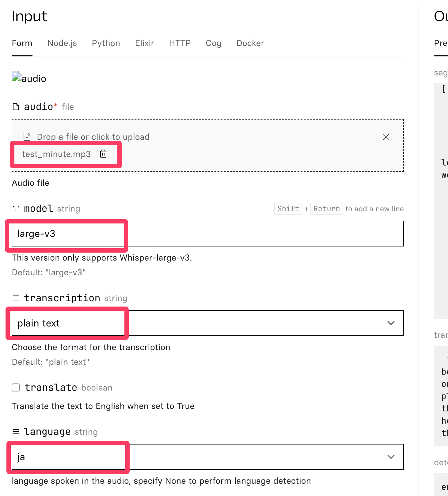Open the Elixir tab

pyautogui.click(x=144, y=43)
